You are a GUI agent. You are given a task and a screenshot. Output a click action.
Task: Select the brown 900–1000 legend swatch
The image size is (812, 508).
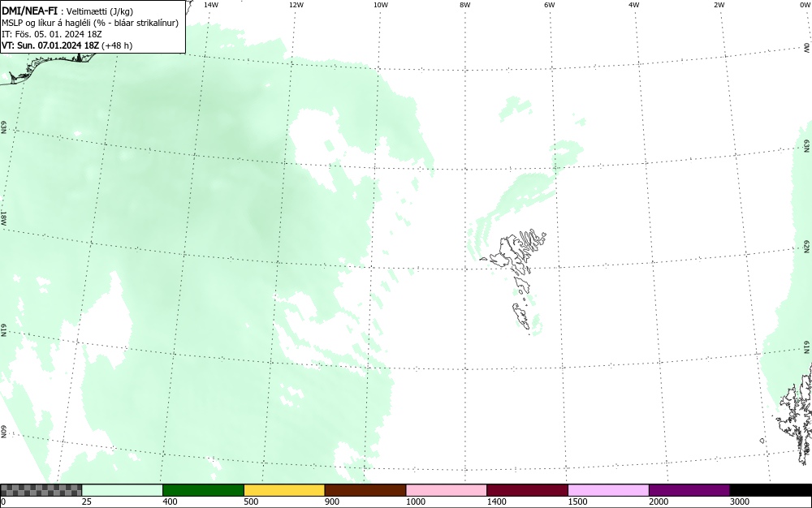365,490
